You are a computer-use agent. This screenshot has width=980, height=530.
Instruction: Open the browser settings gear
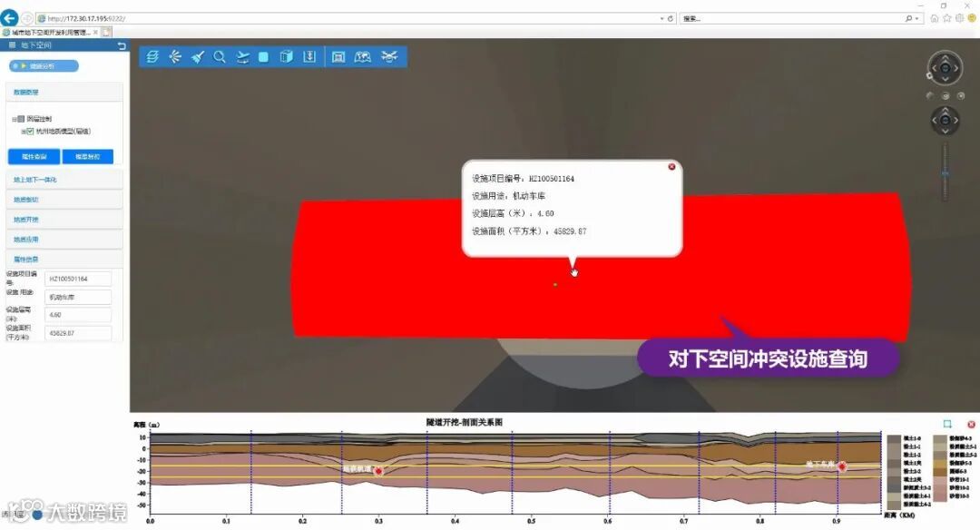pos(959,19)
